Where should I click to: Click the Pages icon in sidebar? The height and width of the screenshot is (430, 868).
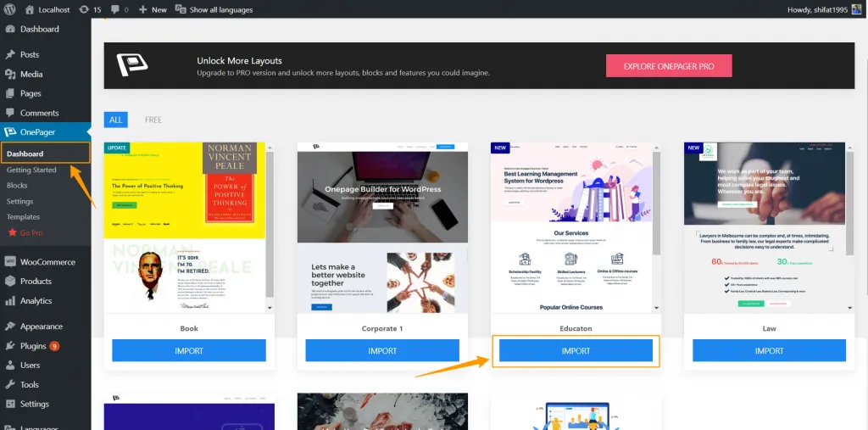tap(10, 93)
